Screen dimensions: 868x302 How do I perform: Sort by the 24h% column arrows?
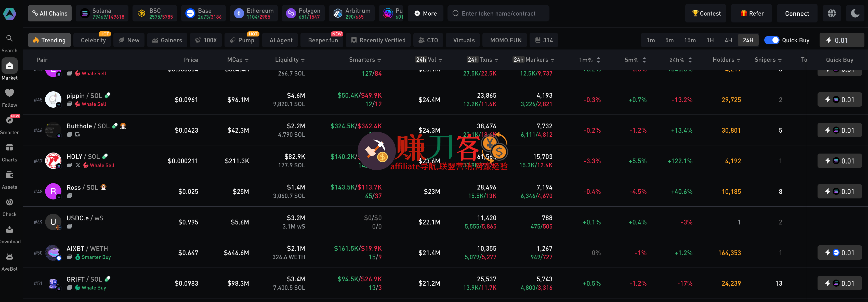pos(690,60)
